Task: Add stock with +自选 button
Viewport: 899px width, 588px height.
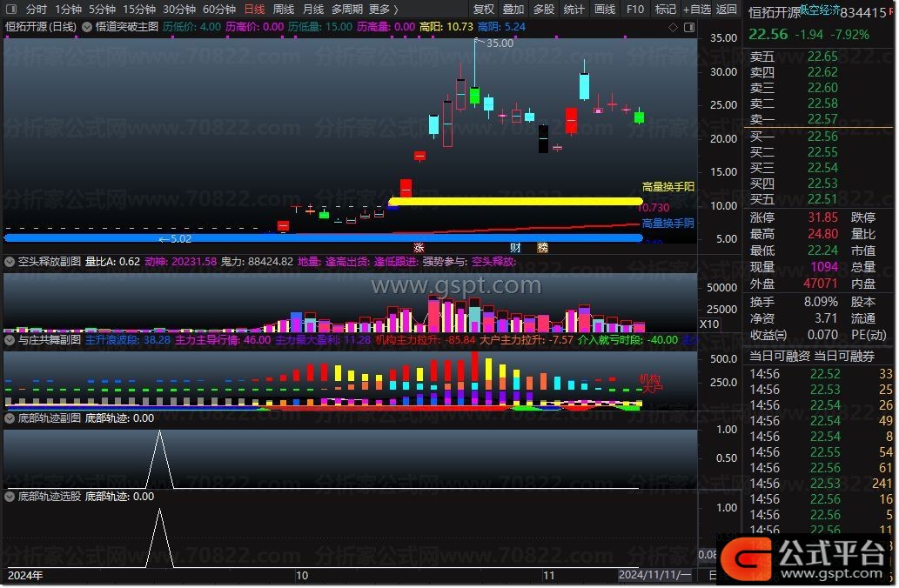Action: click(696, 10)
